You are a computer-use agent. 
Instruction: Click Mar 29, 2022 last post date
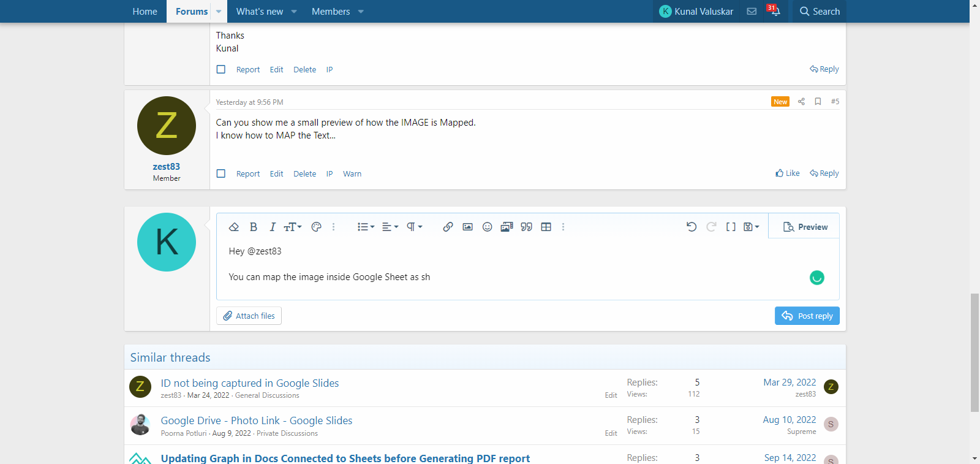point(790,382)
